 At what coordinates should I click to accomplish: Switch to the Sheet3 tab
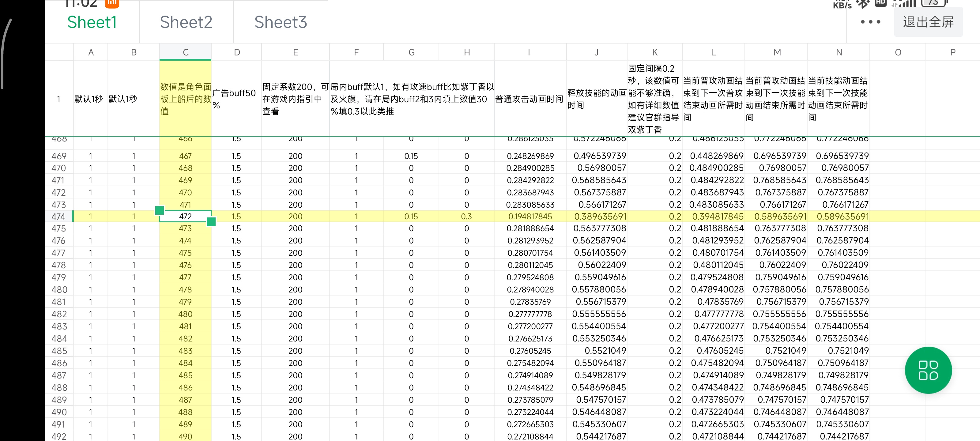coord(281,22)
